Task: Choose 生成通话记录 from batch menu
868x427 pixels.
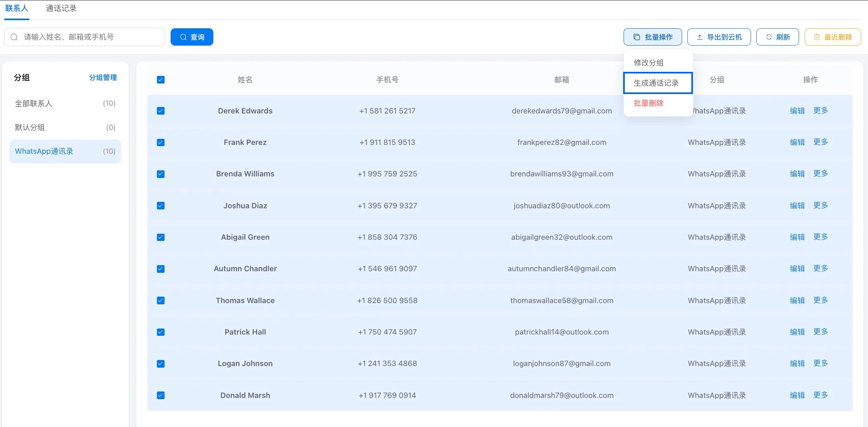Action: click(x=658, y=83)
